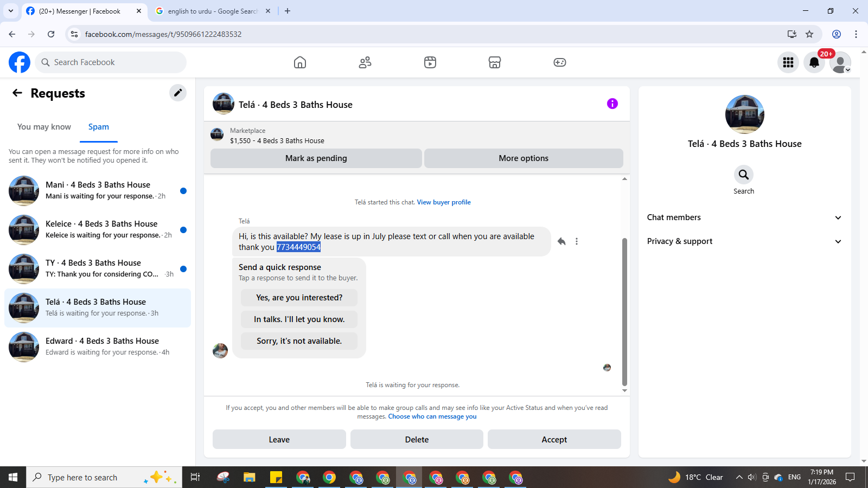The image size is (868, 488).
Task: Click the chat conversation scrollbar thumb
Action: pos(624,312)
